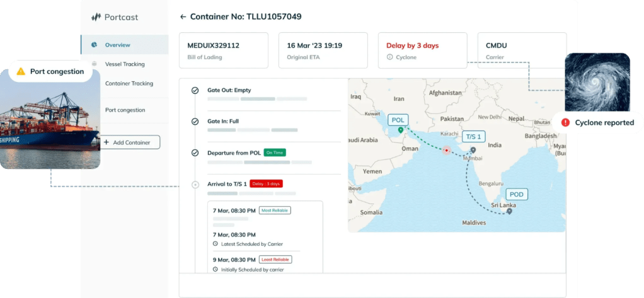The width and height of the screenshot is (644, 298).
Task: Click the Vessel Tracking sidebar icon
Action: [x=94, y=64]
